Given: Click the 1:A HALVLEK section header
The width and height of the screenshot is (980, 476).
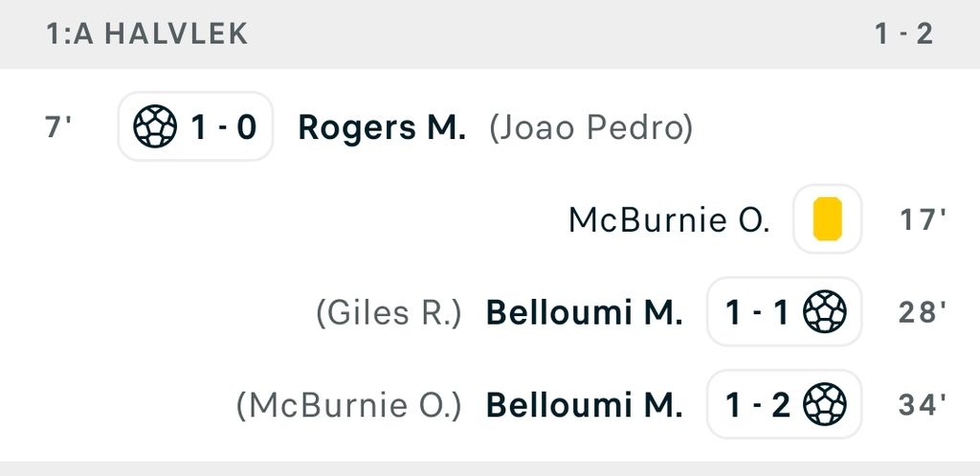Looking at the screenshot, I should pyautogui.click(x=490, y=34).
